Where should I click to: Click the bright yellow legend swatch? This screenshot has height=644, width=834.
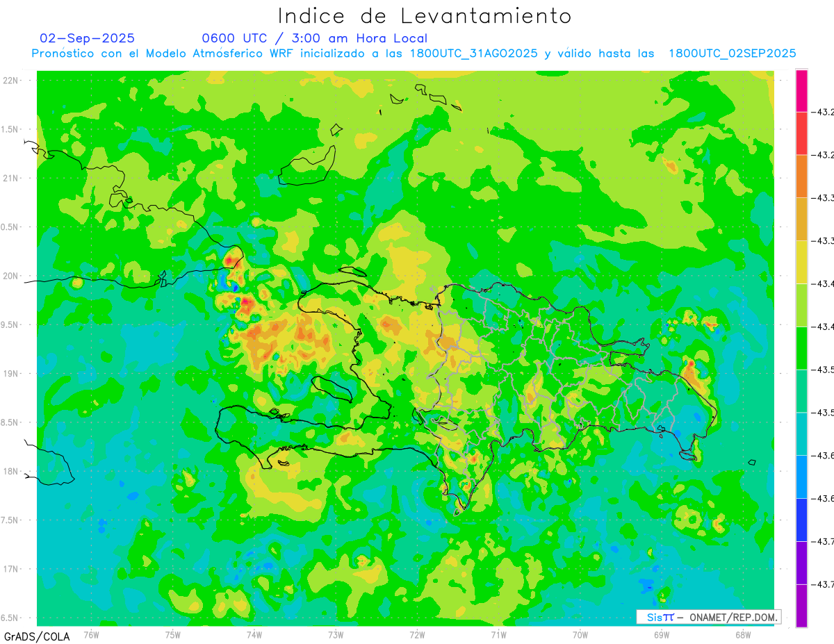click(801, 262)
